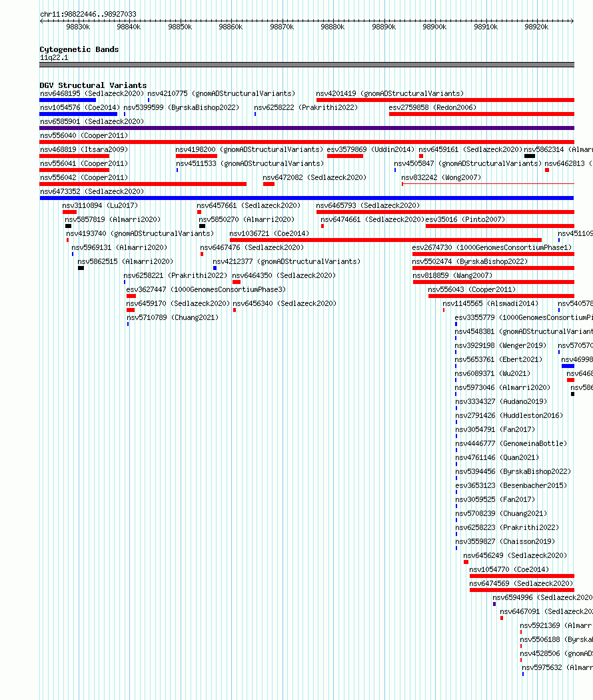Select the purple nsv6585901 variant bar
The width and height of the screenshot is (593, 700).
tap(306, 128)
